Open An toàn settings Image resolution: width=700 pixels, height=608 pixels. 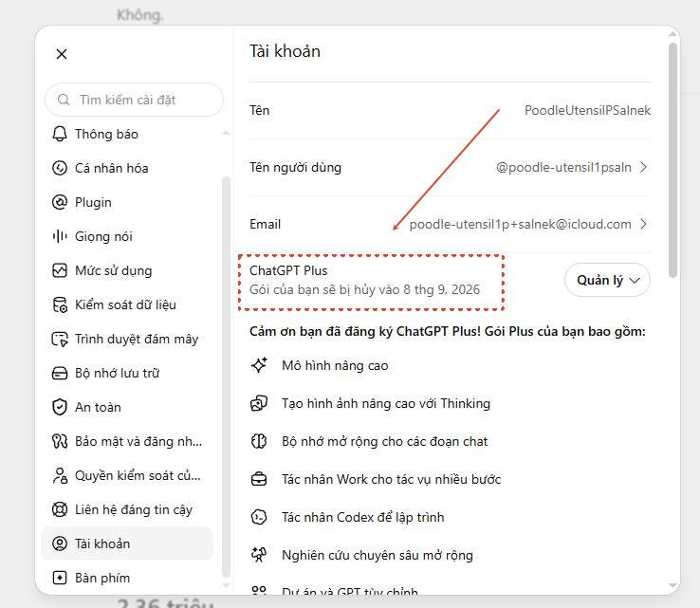[x=127, y=407]
